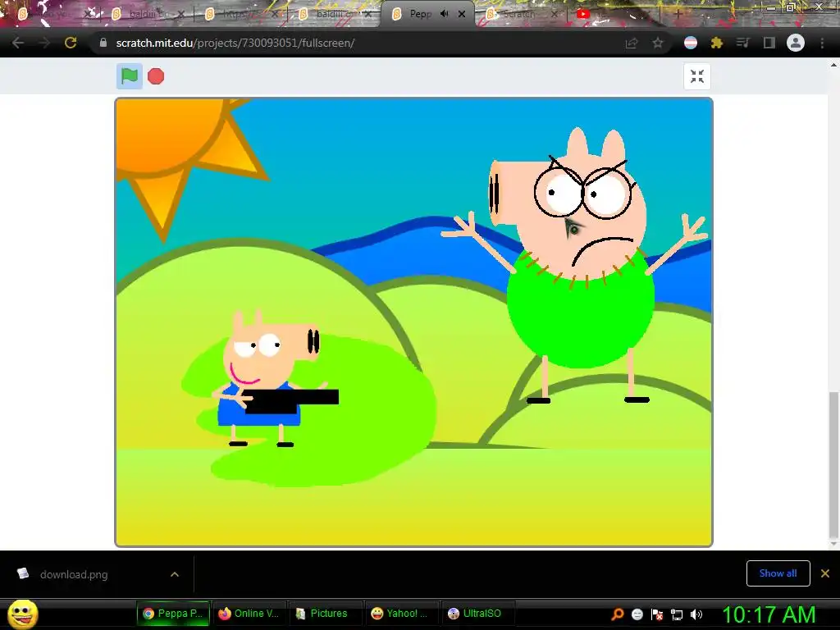
Task: Click the page vertical scrollbar thumb
Action: coord(833,465)
